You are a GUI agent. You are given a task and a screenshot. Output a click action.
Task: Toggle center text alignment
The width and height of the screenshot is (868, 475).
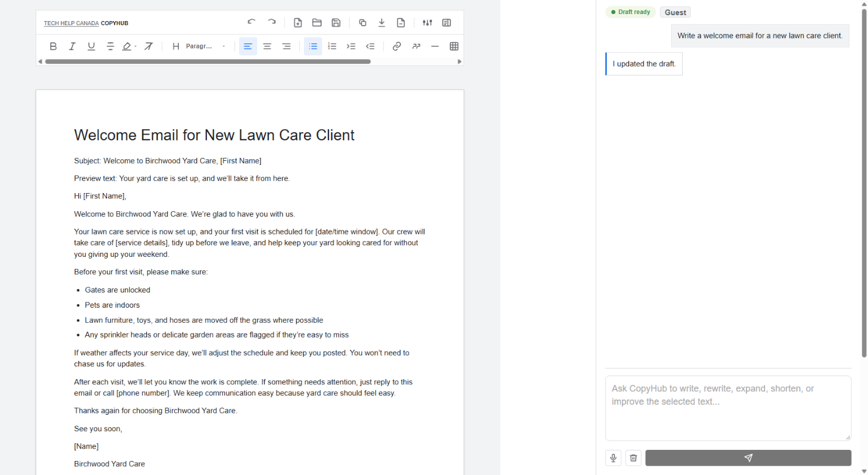267,46
